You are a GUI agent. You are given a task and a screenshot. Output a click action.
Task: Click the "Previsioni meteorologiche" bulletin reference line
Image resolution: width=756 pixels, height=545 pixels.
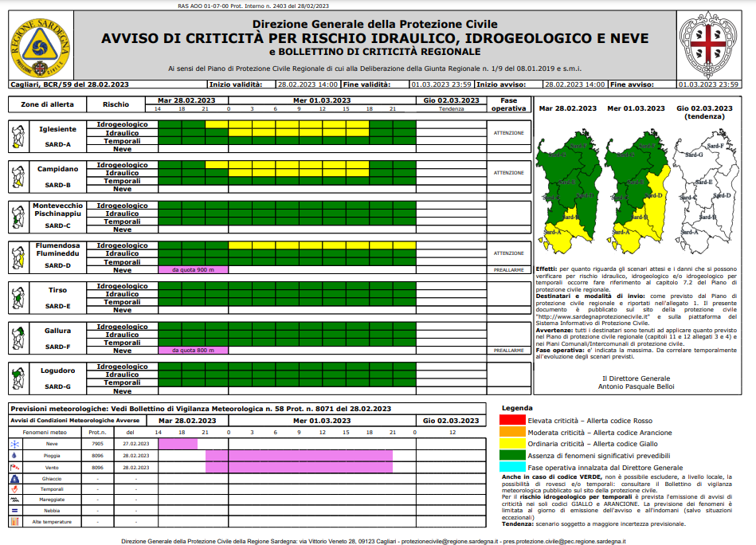(x=201, y=409)
